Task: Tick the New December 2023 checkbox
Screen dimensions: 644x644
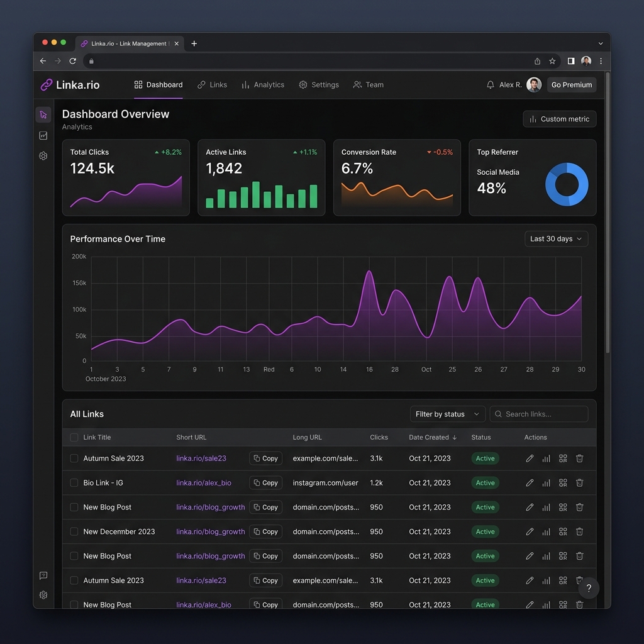Action: click(74, 531)
